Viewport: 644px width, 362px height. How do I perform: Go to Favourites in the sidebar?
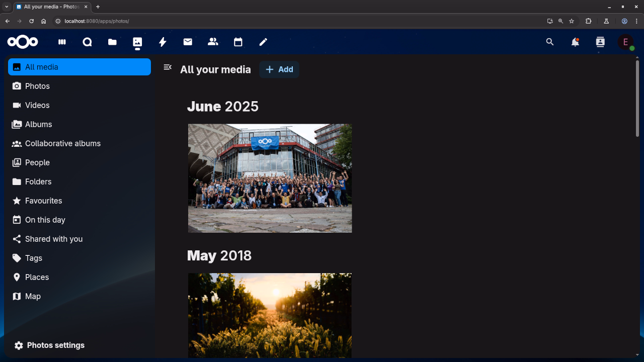(43, 201)
